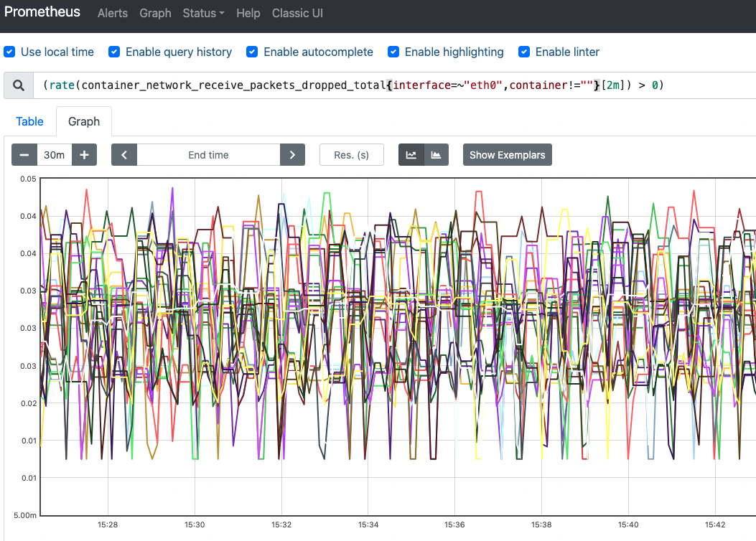Viewport: 756px width, 541px height.
Task: Step end time backward with left chevron
Action: point(124,155)
